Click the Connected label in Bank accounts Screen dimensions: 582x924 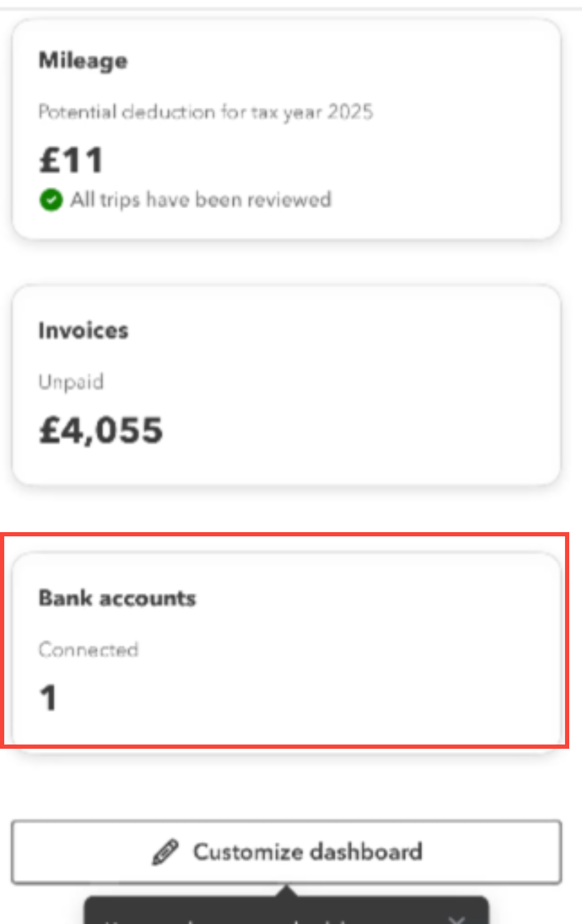coord(88,649)
